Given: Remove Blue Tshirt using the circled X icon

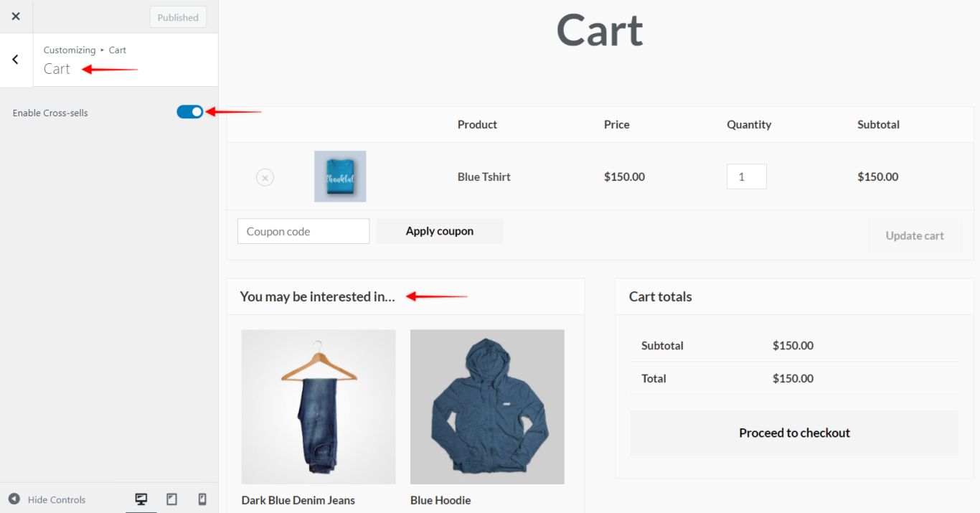Looking at the screenshot, I should pyautogui.click(x=265, y=177).
